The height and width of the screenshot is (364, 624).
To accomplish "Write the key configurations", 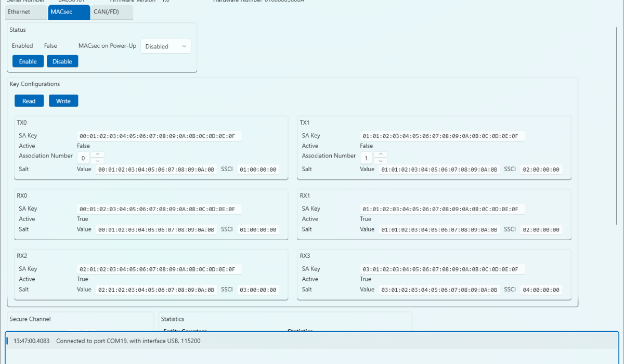I will tap(63, 101).
